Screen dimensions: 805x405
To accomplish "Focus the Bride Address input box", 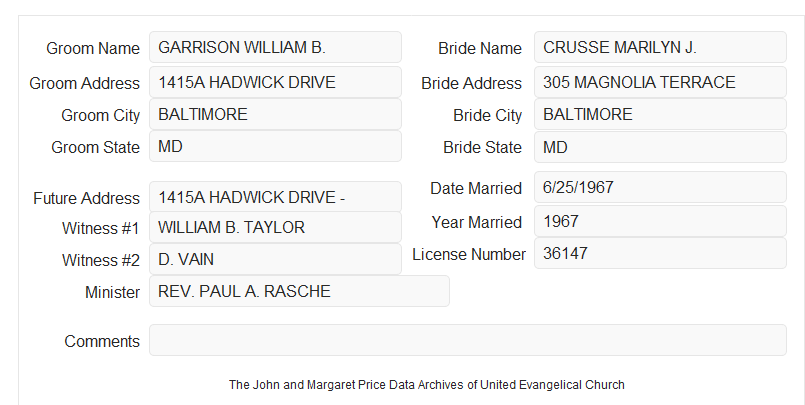I will coord(660,82).
